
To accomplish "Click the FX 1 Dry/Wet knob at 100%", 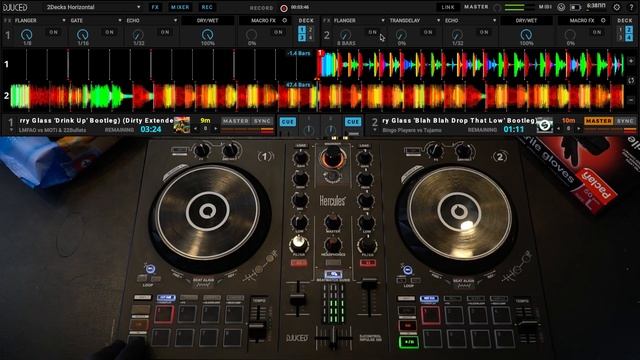I will [207, 35].
